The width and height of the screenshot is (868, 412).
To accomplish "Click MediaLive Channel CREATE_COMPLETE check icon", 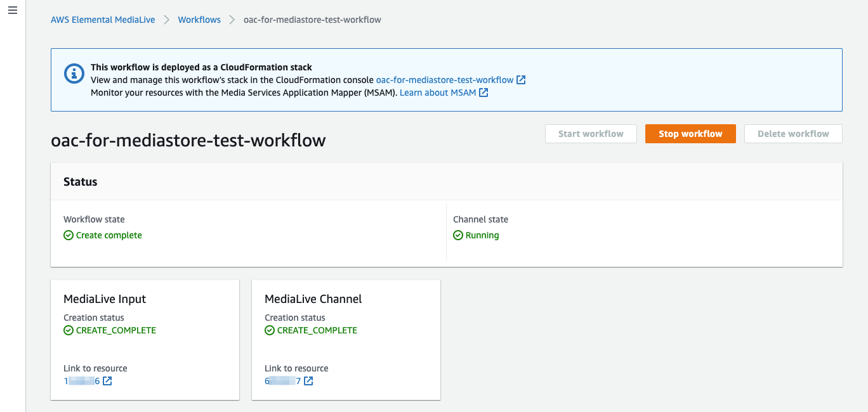I will tap(270, 330).
